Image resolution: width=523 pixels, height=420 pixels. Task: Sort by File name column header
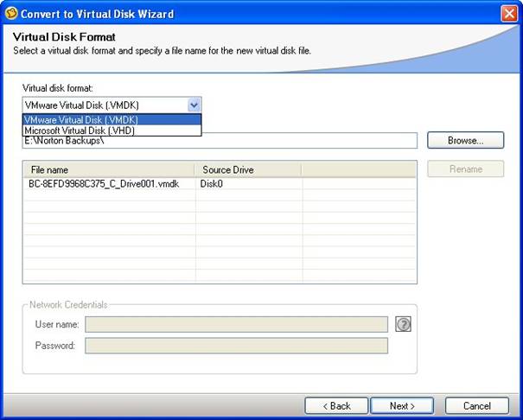click(x=109, y=169)
